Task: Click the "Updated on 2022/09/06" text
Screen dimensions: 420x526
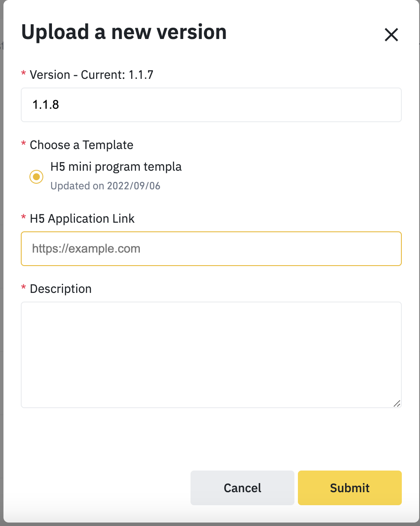Action: 105,186
